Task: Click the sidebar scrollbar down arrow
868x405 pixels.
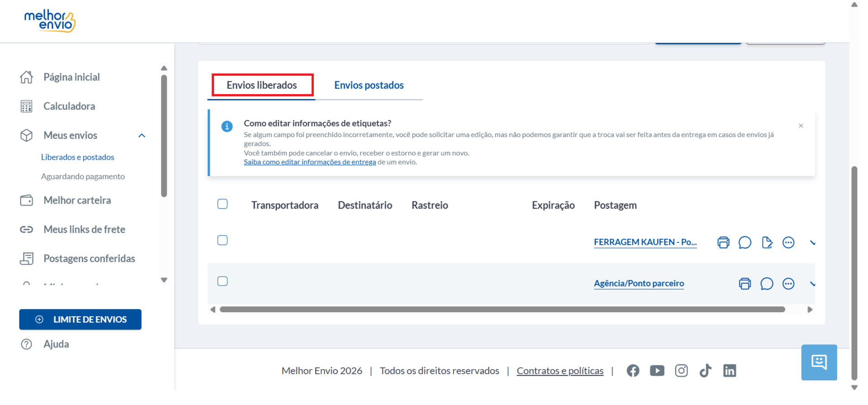Action: click(164, 280)
